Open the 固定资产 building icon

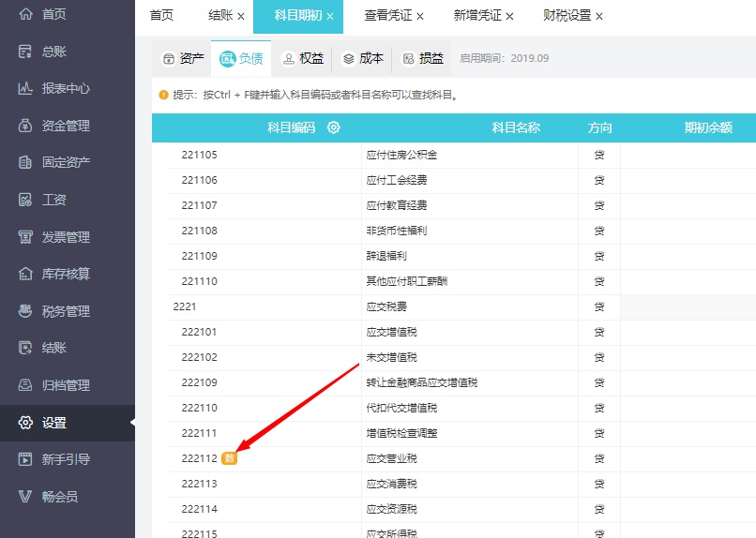pos(25,162)
